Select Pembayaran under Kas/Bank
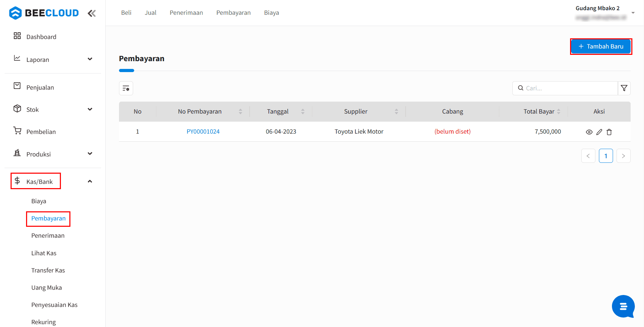 (x=48, y=218)
